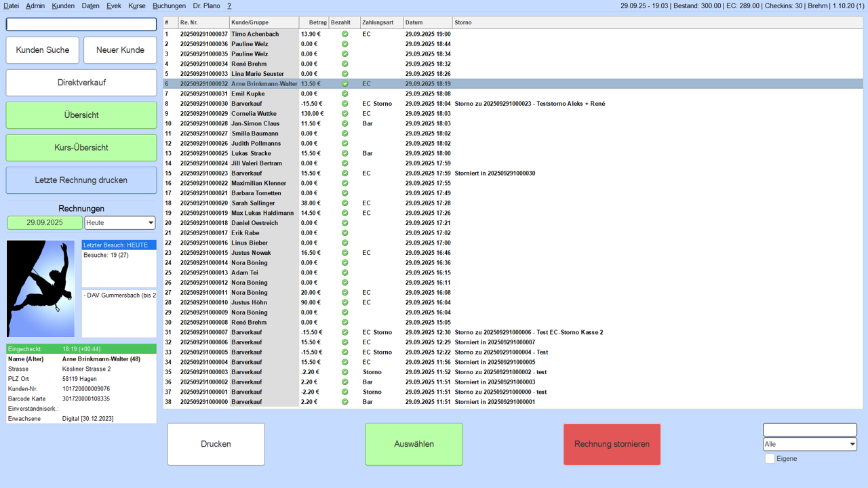Click paid icon for Jan-Simon Claus
868x488 pixels.
344,123
